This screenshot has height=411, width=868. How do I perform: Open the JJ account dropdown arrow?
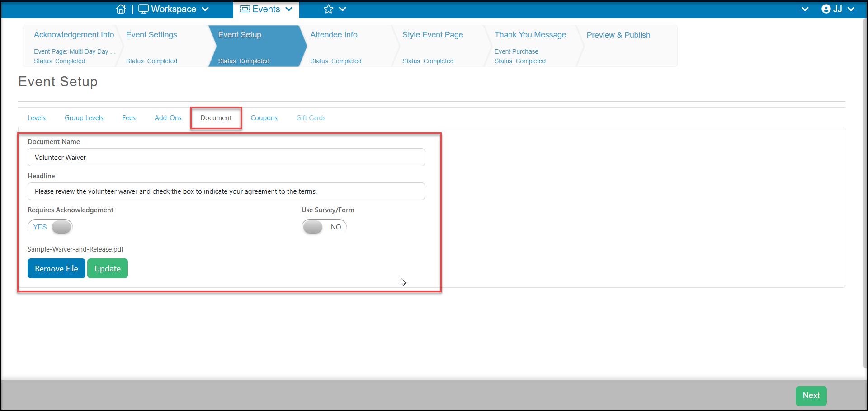click(851, 9)
